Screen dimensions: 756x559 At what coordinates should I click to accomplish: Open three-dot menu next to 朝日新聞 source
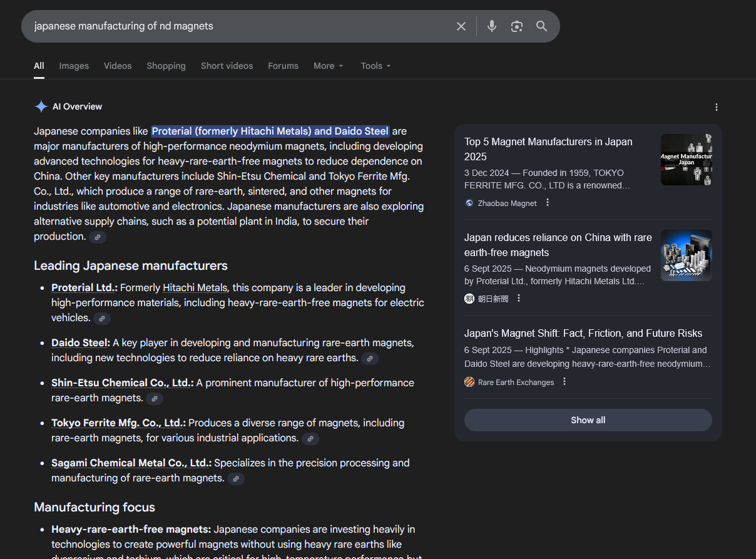(519, 298)
